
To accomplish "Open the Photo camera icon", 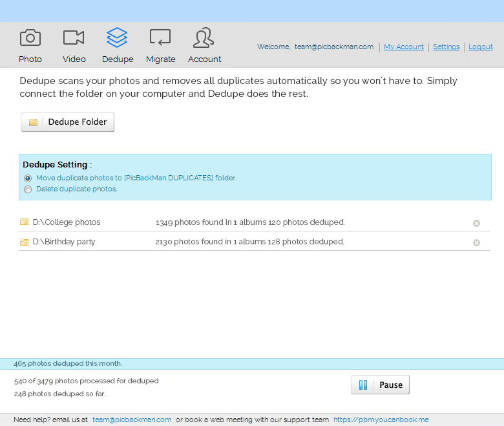I will [30, 38].
